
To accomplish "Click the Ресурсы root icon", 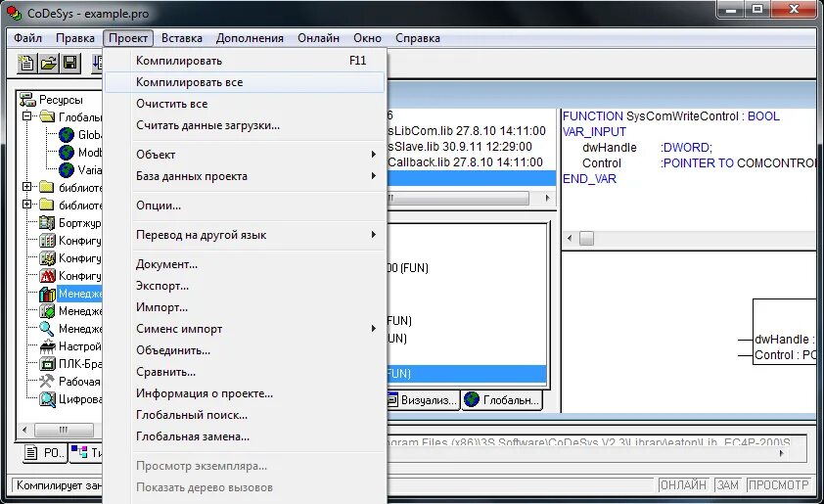I will tap(27, 99).
